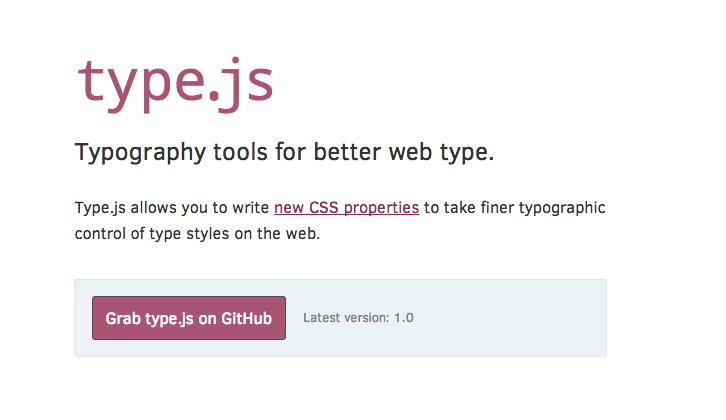This screenshot has height=420, width=726.
Task: Click the word Typography in the tagline
Action: [x=134, y=153]
